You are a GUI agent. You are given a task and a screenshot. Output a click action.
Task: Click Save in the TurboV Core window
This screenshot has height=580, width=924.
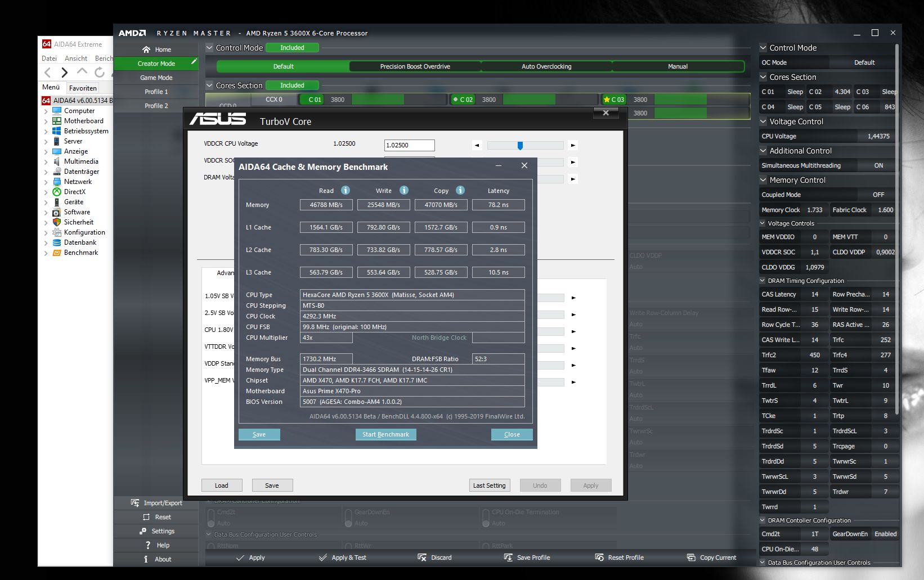(272, 485)
